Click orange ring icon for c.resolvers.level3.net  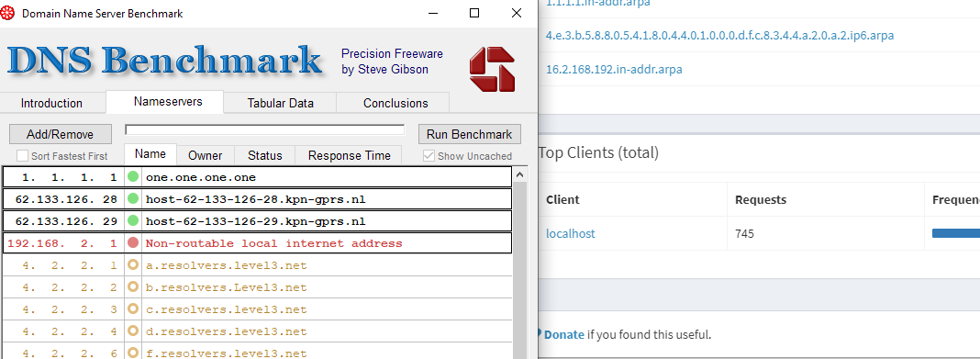pos(132,309)
